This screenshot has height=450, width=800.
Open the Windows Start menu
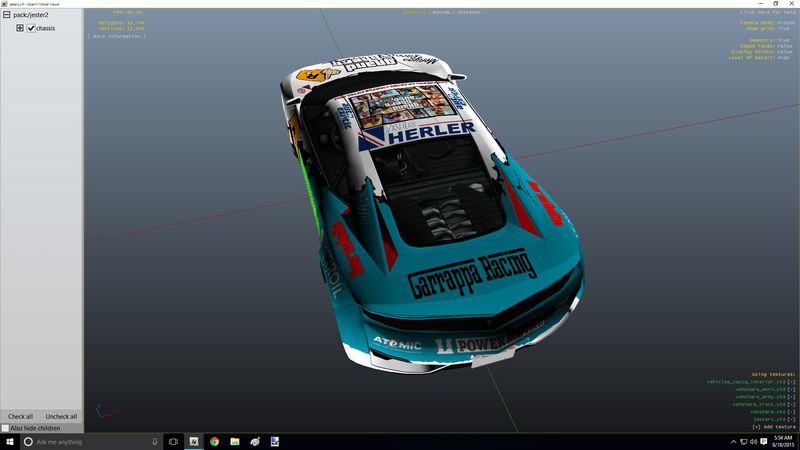[x=10, y=441]
